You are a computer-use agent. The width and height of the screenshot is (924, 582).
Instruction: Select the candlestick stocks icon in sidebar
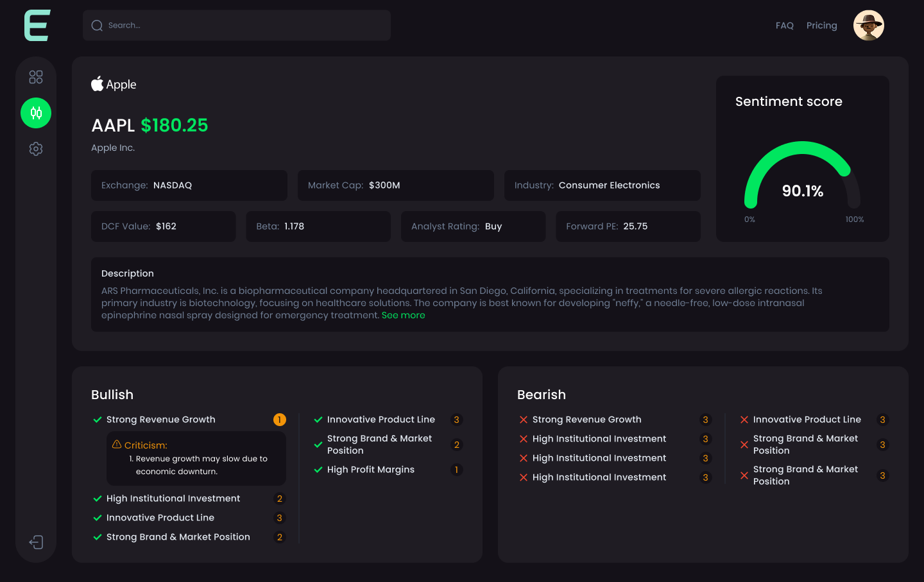tap(36, 112)
